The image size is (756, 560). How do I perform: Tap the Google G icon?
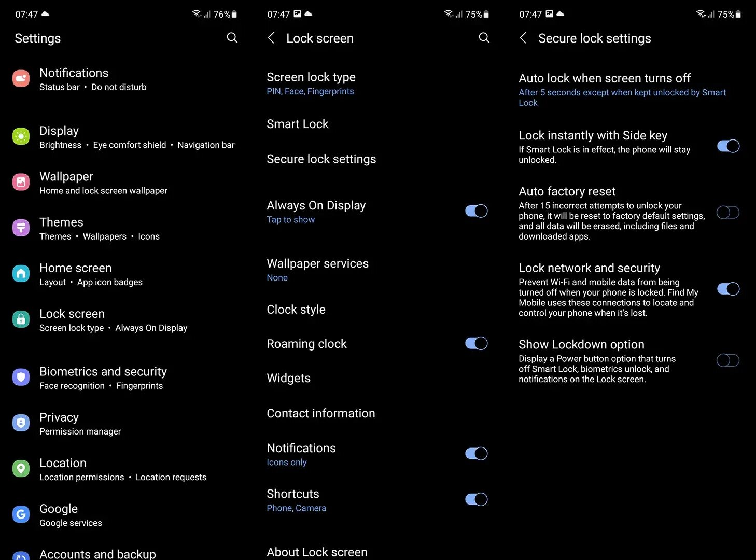pos(21,514)
